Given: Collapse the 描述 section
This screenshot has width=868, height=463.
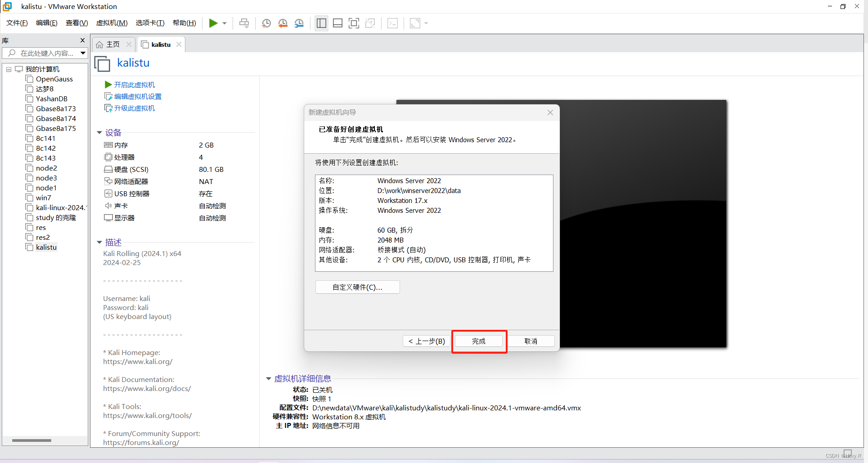Looking at the screenshot, I should [x=99, y=243].
